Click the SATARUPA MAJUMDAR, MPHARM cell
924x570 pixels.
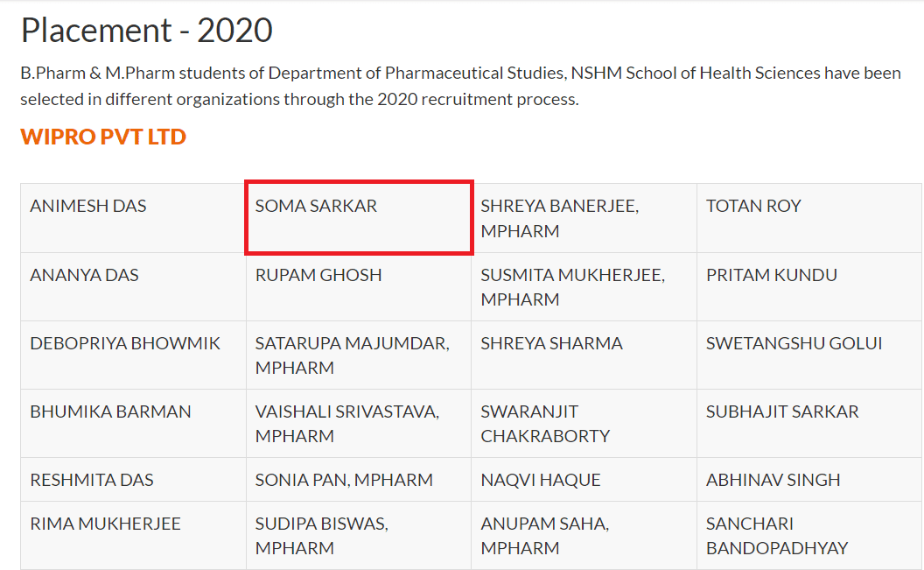359,355
